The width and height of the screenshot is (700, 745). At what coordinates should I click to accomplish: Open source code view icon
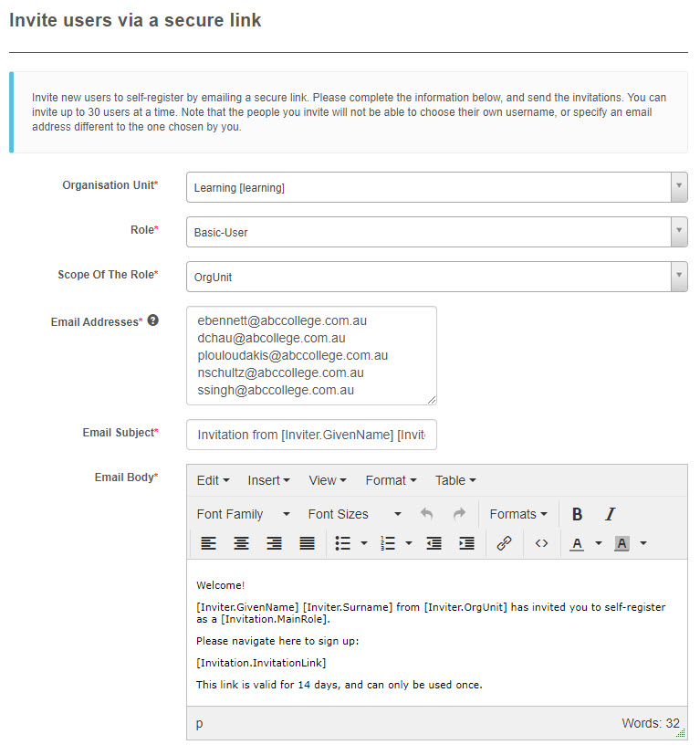click(x=541, y=543)
